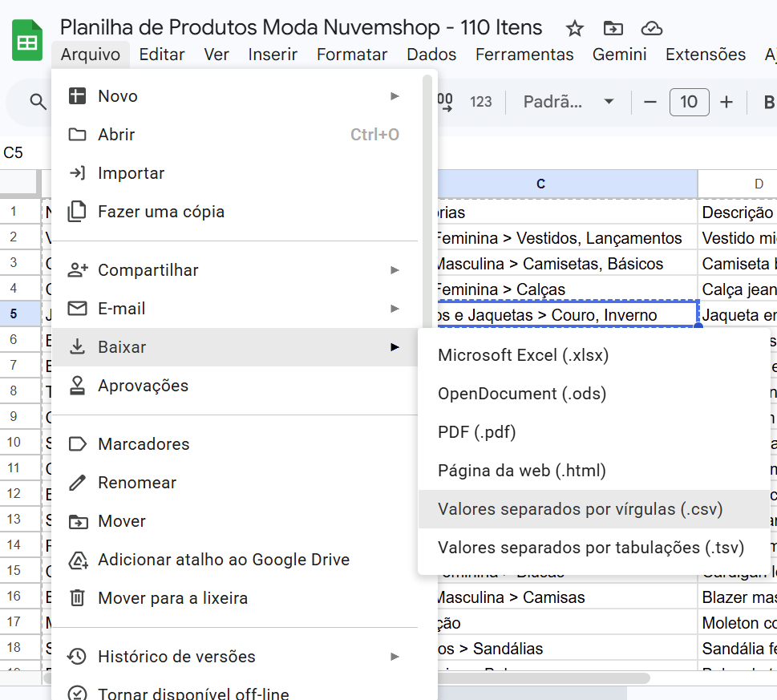This screenshot has height=700, width=777.
Task: Click the search magnifier in toolbar
Action: pyautogui.click(x=38, y=102)
